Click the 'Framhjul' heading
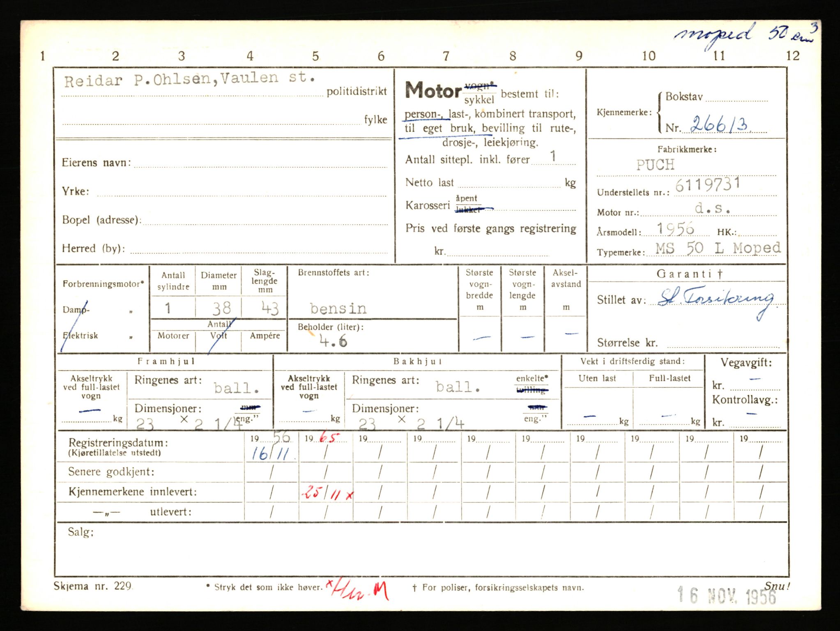This screenshot has height=631, width=840. 166,361
